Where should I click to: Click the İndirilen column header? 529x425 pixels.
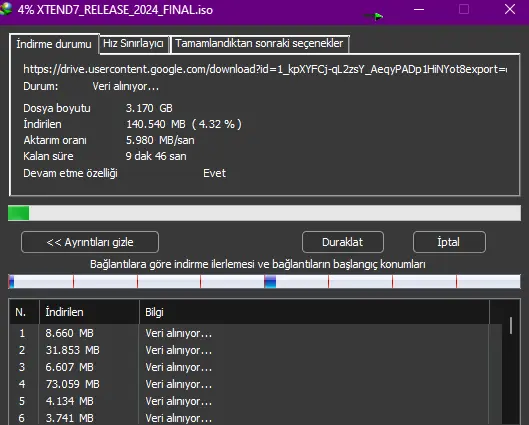[x=89, y=312]
